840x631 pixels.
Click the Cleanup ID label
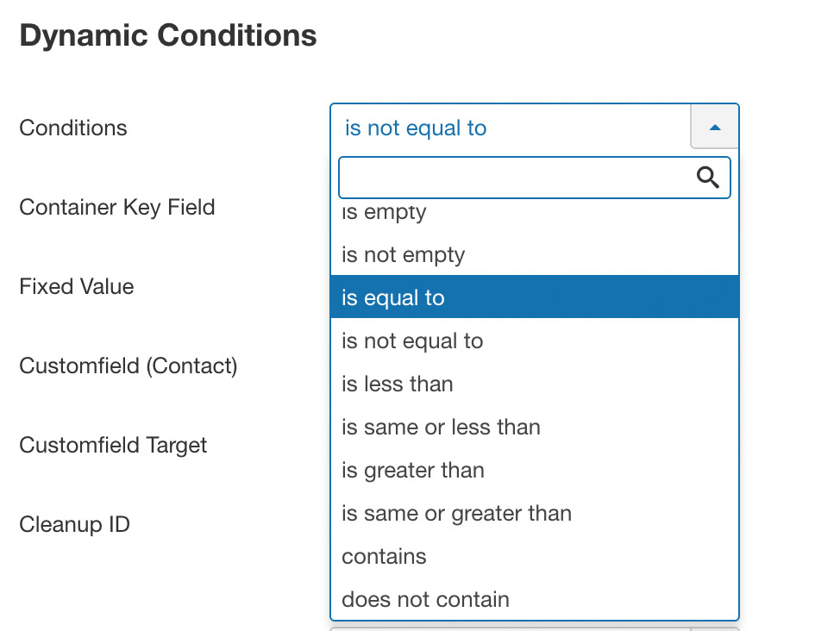pyautogui.click(x=74, y=524)
